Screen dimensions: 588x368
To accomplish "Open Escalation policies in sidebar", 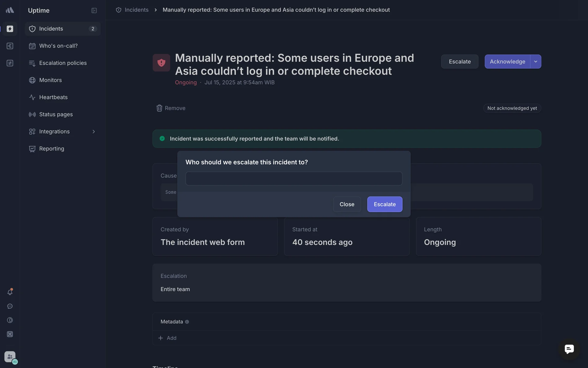I will (x=63, y=63).
